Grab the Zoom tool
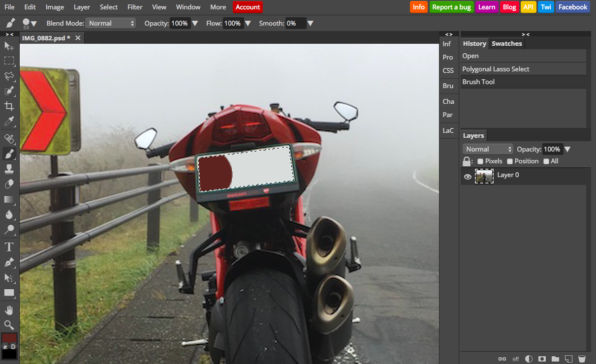Screen dimensions: 596x364 pos(9,325)
